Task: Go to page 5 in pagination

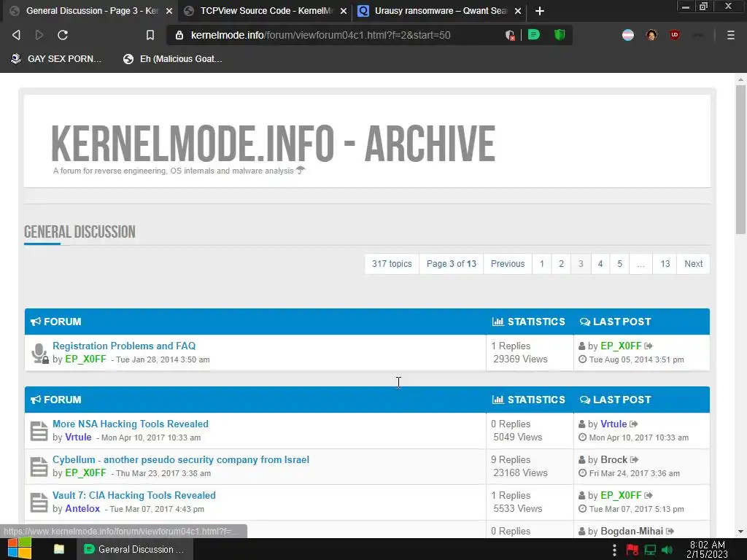Action: (x=620, y=264)
